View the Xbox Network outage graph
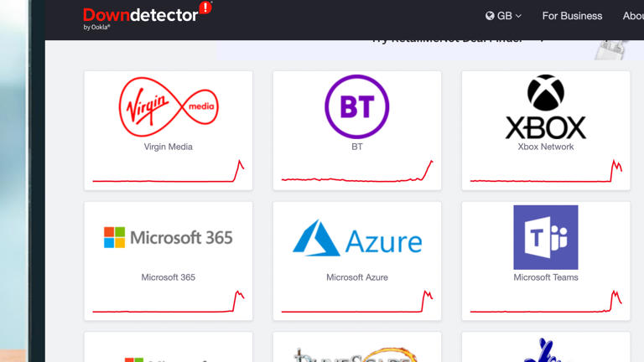This screenshot has width=644, height=362. click(x=546, y=173)
